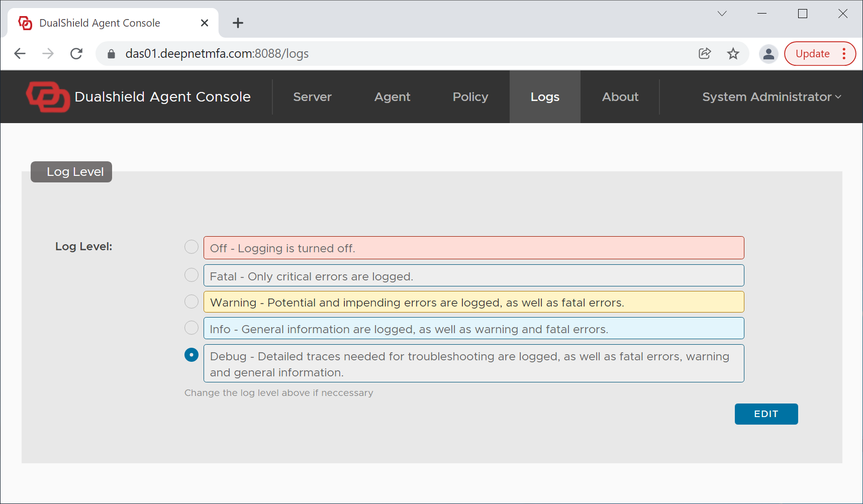This screenshot has height=504, width=863.
Task: Open the Chrome three-dot menu
Action: click(x=844, y=54)
